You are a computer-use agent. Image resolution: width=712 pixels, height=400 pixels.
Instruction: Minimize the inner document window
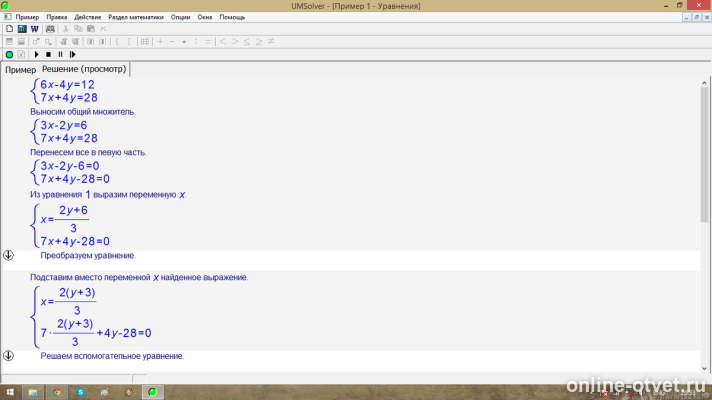pyautogui.click(x=687, y=17)
